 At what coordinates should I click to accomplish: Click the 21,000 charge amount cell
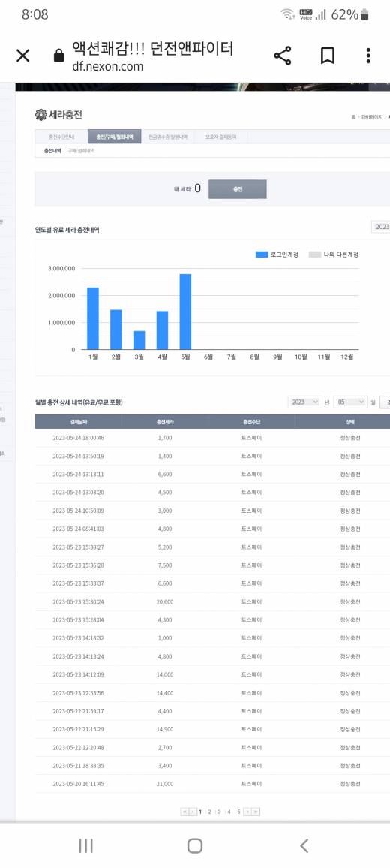click(165, 784)
